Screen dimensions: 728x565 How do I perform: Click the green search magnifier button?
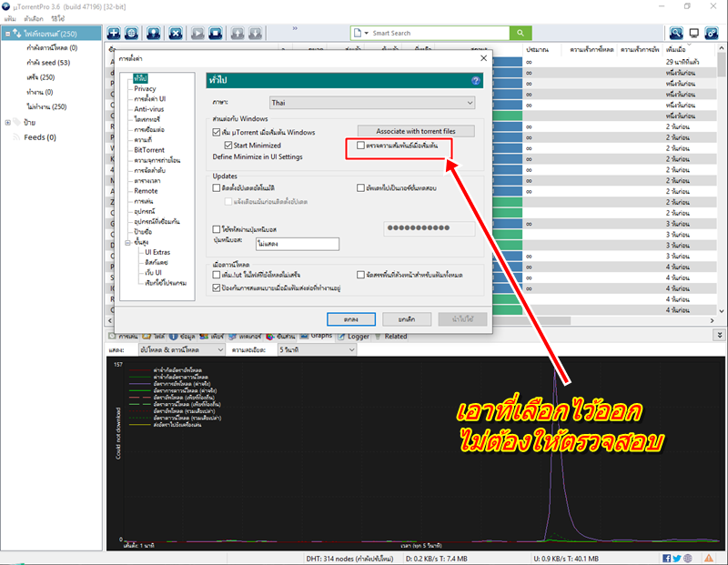pos(521,33)
